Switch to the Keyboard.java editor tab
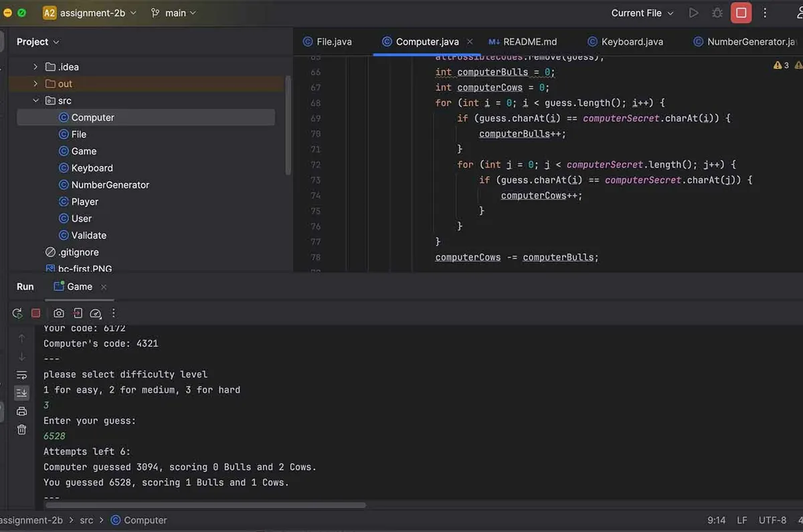 625,41
